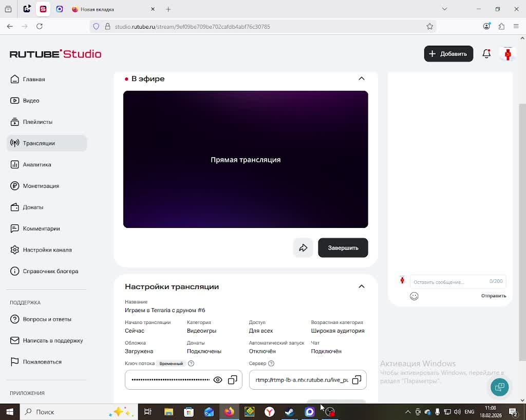
Task: Click the Сервер help question icon
Action: [x=271, y=364]
